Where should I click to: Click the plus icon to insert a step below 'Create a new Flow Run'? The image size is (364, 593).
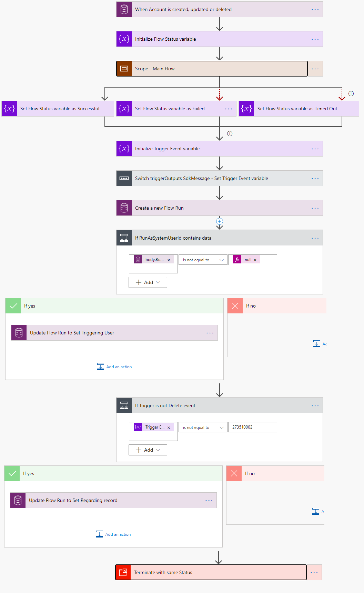point(219,221)
